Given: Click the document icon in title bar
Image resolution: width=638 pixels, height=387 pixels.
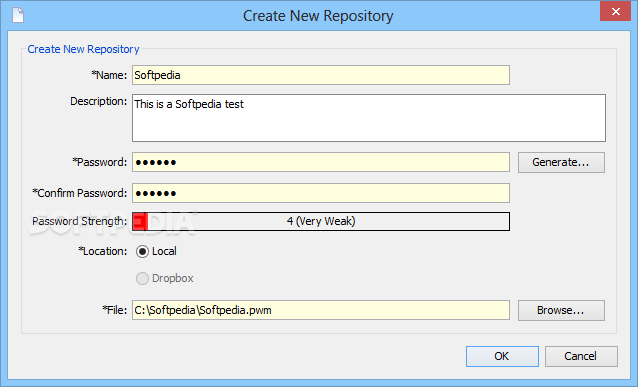Looking at the screenshot, I should tap(18, 15).
